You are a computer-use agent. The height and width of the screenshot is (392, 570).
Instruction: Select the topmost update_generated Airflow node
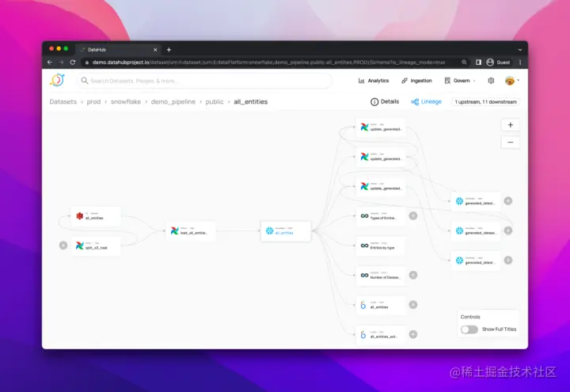[381, 127]
